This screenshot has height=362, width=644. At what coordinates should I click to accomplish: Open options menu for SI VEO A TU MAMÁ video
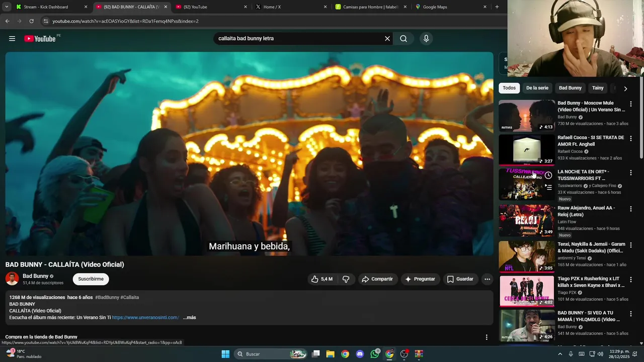click(630, 313)
